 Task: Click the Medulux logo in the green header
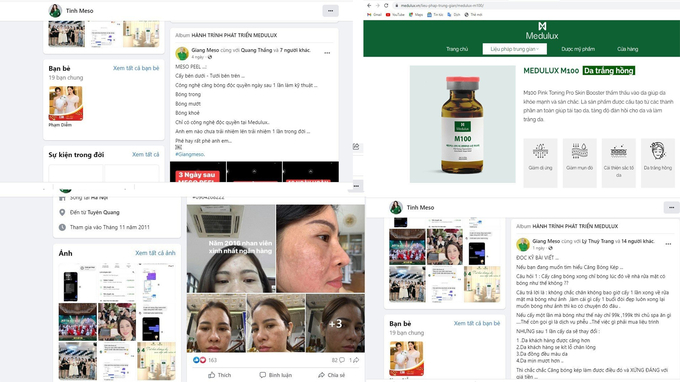pyautogui.click(x=542, y=31)
